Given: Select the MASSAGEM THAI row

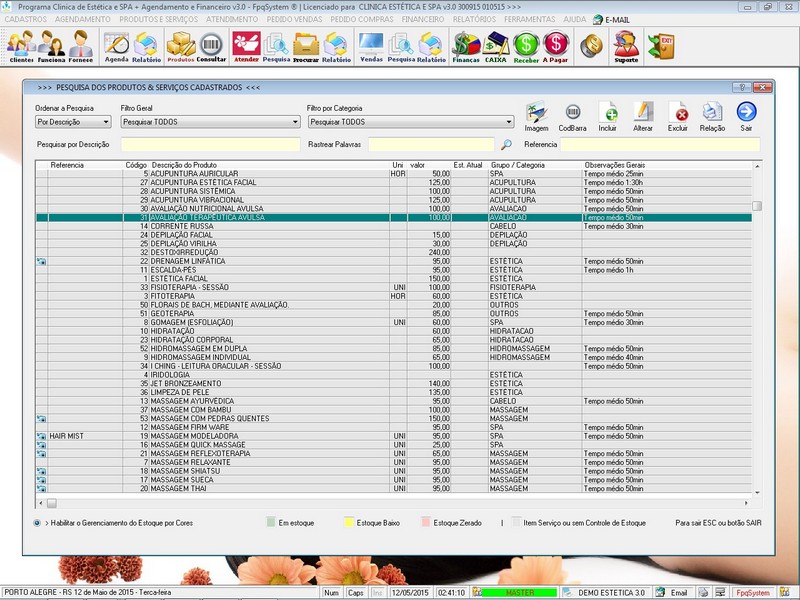Looking at the screenshot, I should click(x=394, y=488).
